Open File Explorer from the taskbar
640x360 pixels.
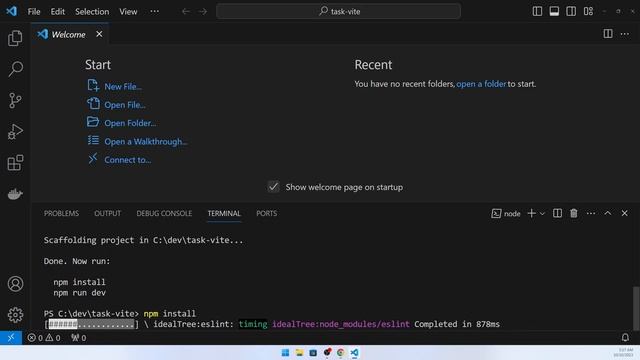click(299, 353)
